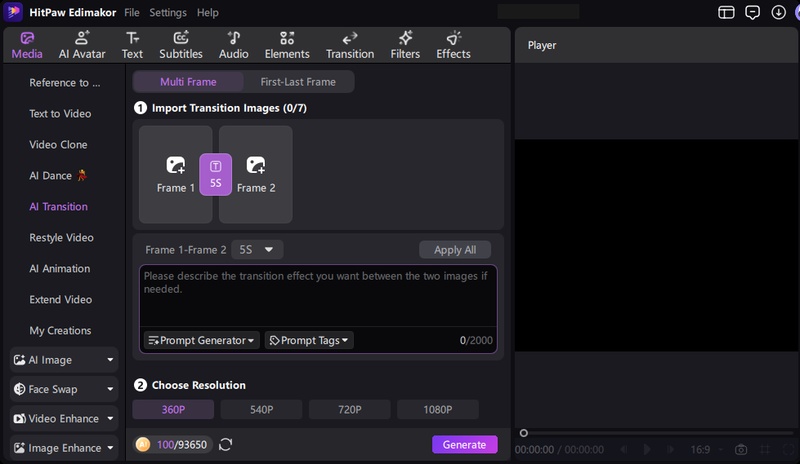Open the Effects tab
Viewport: 800px width, 464px height.
point(453,45)
